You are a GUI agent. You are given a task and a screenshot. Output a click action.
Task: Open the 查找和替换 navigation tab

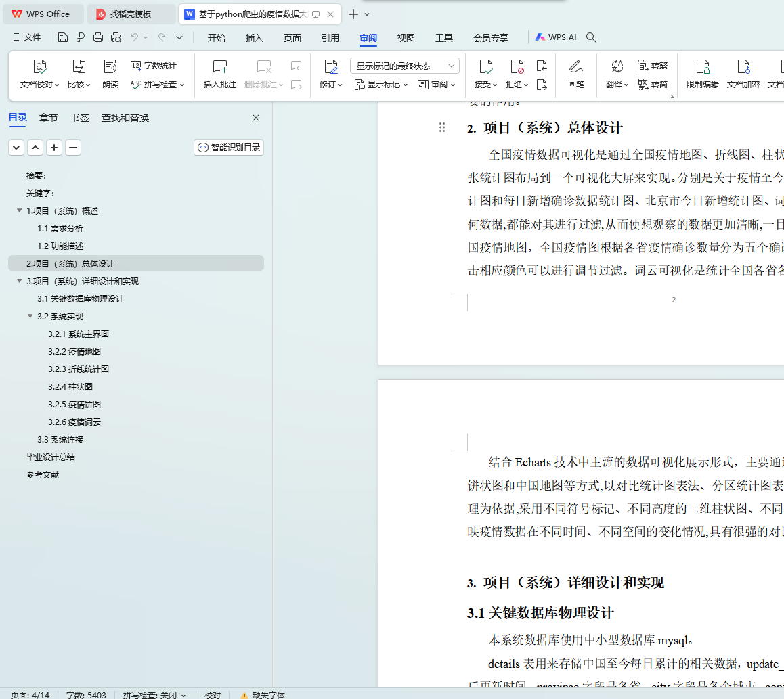pos(125,118)
